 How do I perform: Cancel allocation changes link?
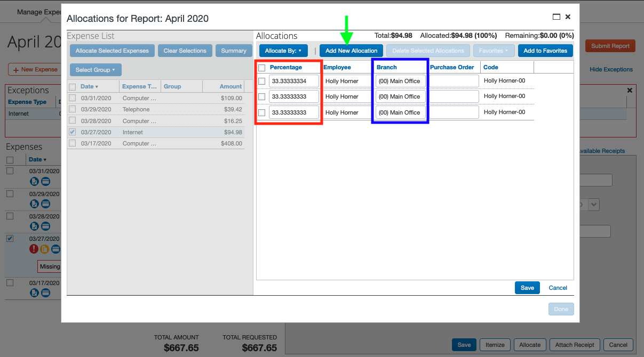click(558, 288)
